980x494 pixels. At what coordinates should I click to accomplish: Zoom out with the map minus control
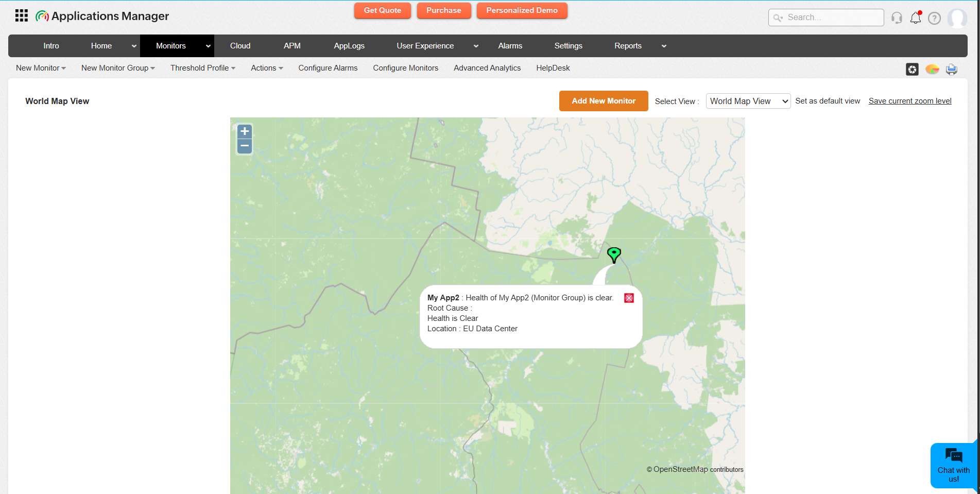pyautogui.click(x=244, y=146)
